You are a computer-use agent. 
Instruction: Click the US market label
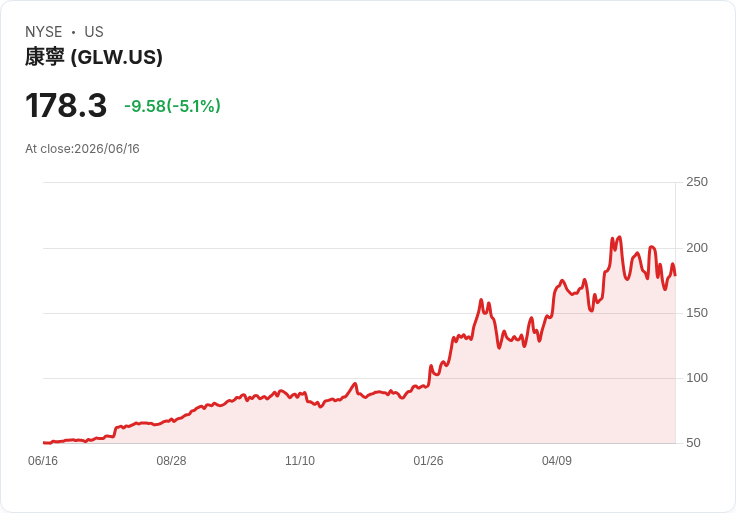[x=94, y=32]
